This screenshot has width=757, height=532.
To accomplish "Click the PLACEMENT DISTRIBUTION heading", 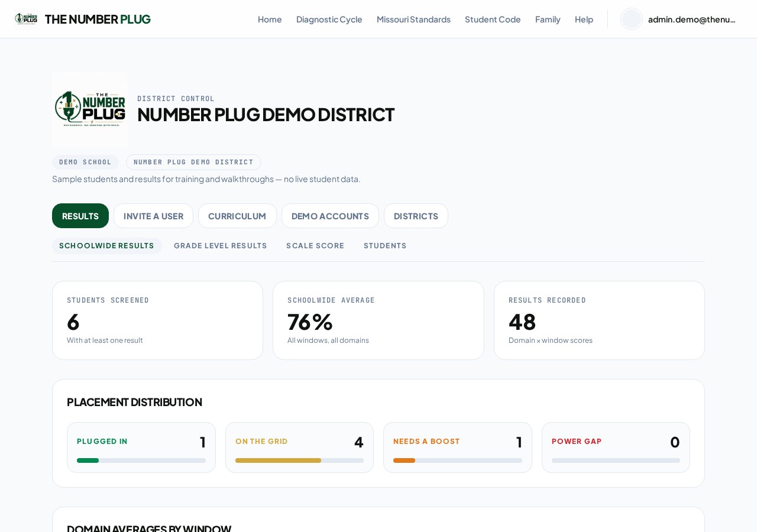I will pos(134,402).
